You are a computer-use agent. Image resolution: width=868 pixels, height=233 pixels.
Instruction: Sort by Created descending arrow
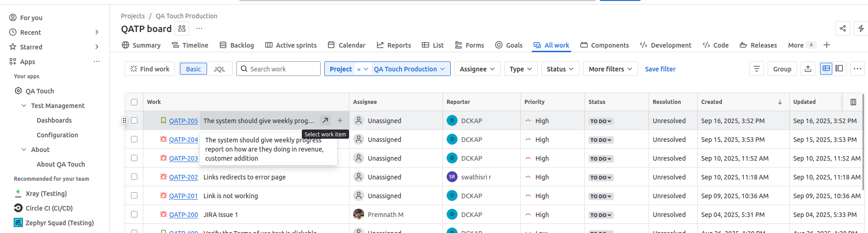pos(780,102)
